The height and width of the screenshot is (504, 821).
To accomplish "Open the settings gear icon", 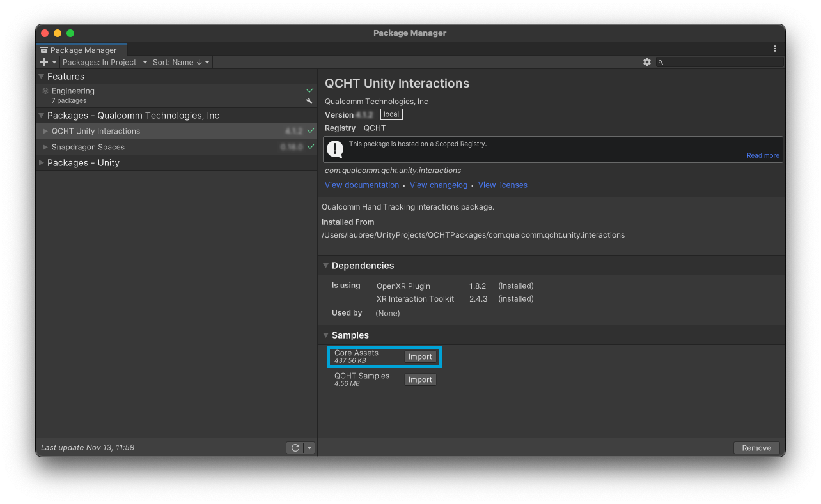I will (647, 62).
